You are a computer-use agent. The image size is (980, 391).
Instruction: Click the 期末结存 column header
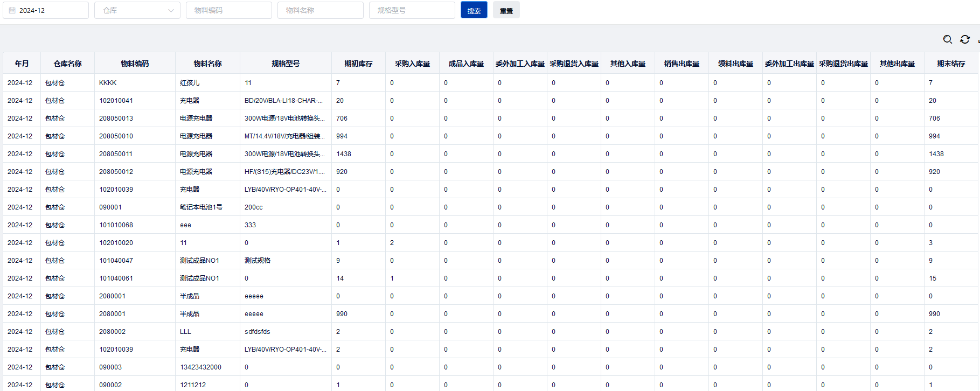(951, 64)
